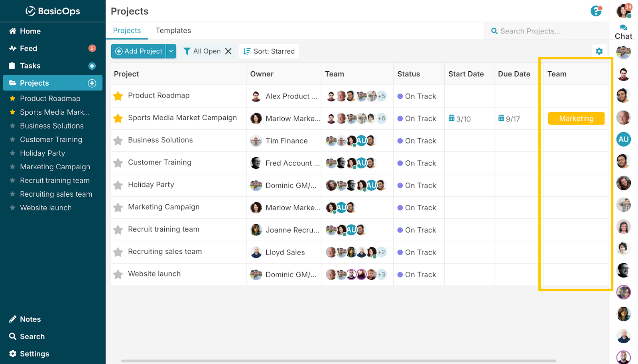Click the Add Project button
This screenshot has width=638, height=364.
[x=139, y=51]
